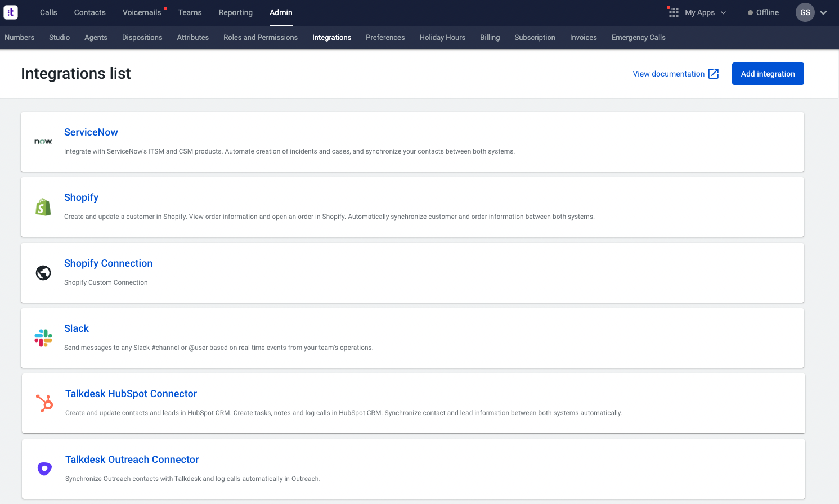Open the Dispositions section

pos(142,38)
